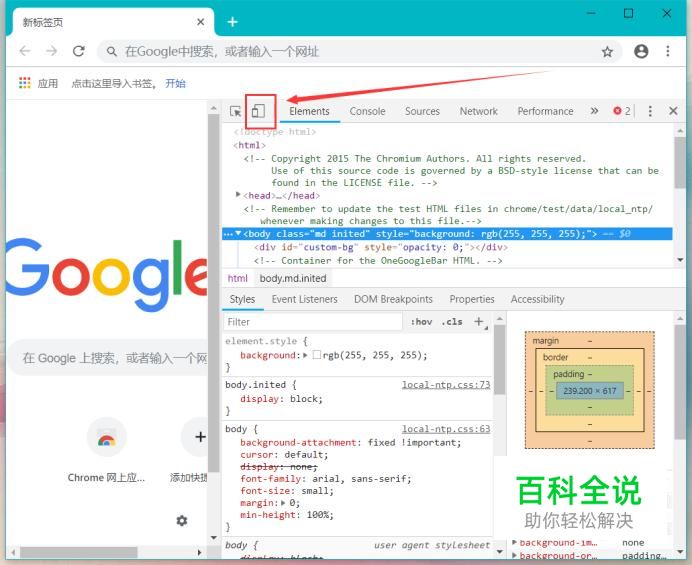
Task: Click the Elements tree scrollbar thumb
Action: (x=680, y=162)
